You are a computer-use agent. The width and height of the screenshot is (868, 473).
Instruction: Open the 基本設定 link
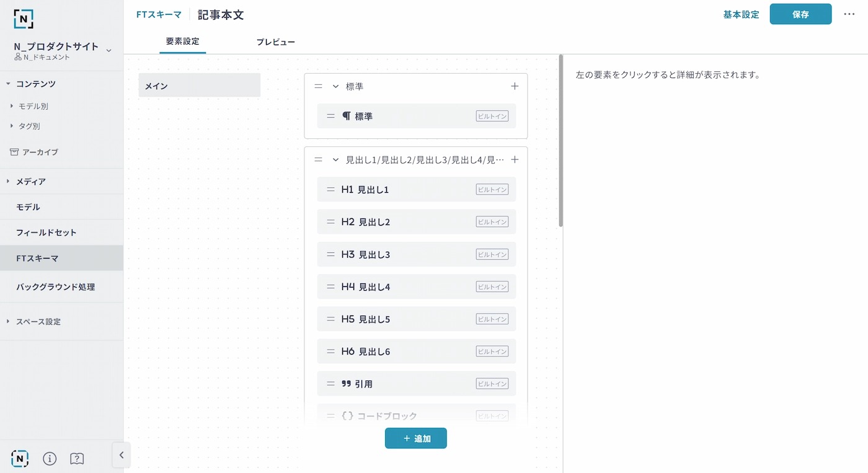(741, 14)
